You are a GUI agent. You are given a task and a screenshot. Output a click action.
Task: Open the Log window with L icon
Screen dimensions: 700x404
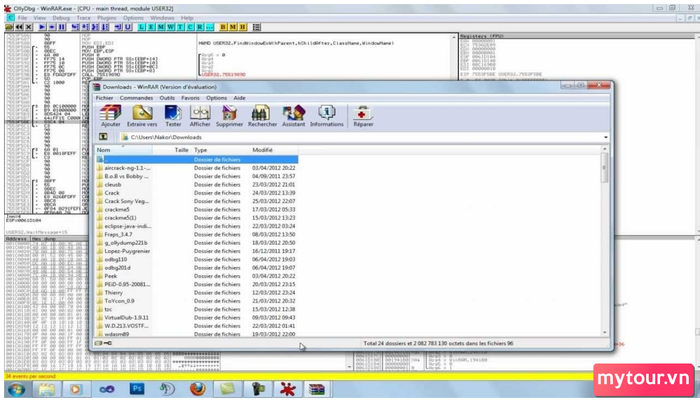click(x=141, y=27)
